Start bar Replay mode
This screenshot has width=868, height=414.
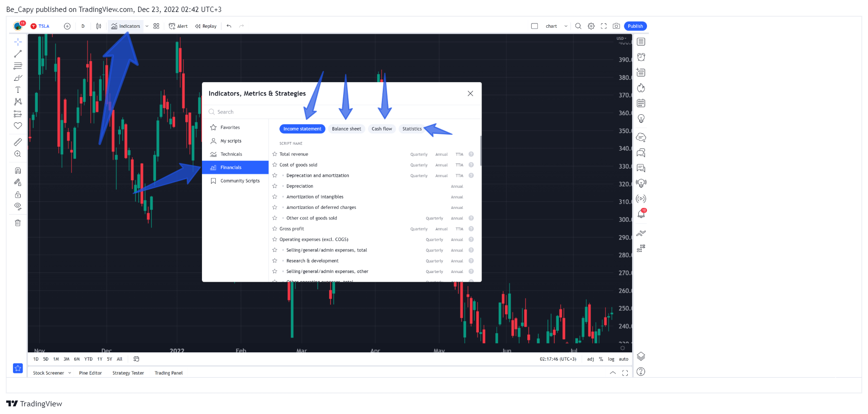click(206, 26)
